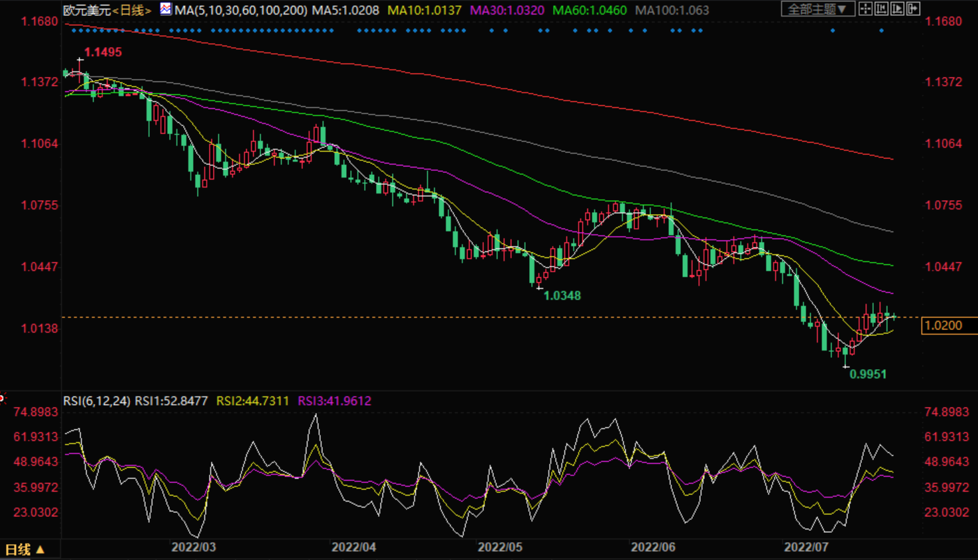Toggle the RSI2:44.7311 yellow legend label

[x=253, y=401]
